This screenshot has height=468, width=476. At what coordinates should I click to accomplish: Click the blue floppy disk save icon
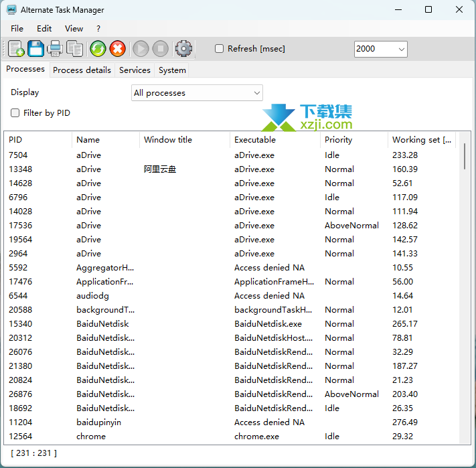click(36, 49)
